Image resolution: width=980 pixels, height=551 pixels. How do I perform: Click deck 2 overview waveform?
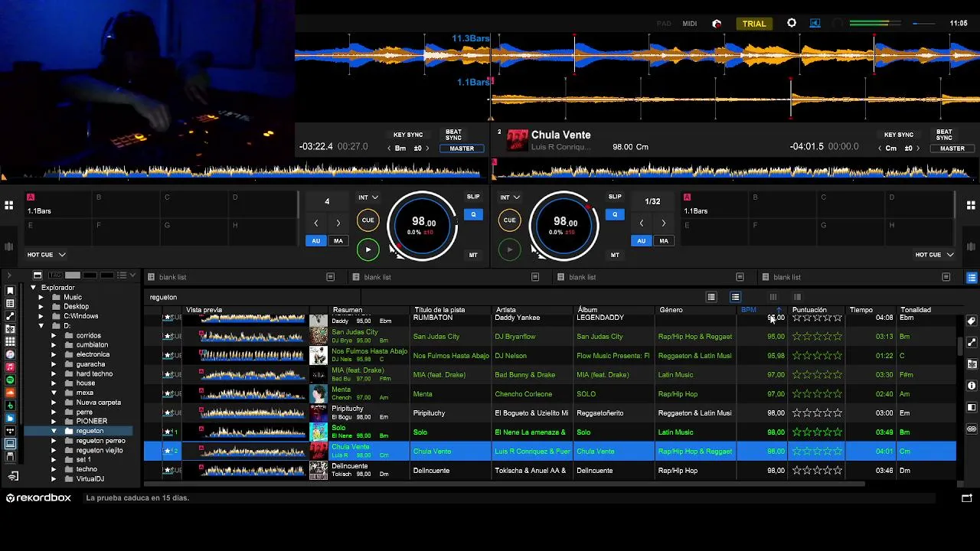point(735,171)
